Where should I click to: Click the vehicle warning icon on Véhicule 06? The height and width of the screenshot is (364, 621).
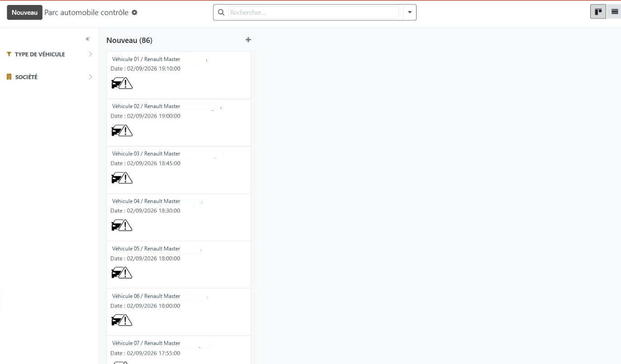tap(122, 320)
